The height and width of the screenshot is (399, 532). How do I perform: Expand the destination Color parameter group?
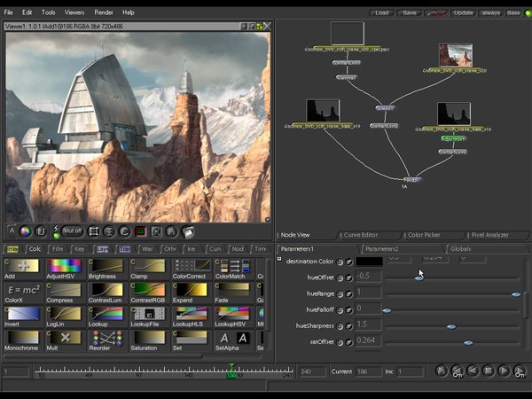point(280,261)
